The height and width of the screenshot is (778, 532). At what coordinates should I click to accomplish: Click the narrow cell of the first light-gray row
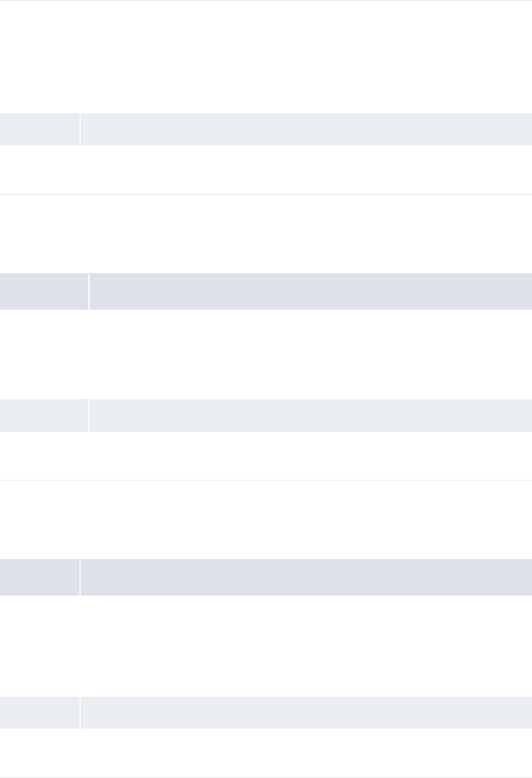tap(39, 129)
